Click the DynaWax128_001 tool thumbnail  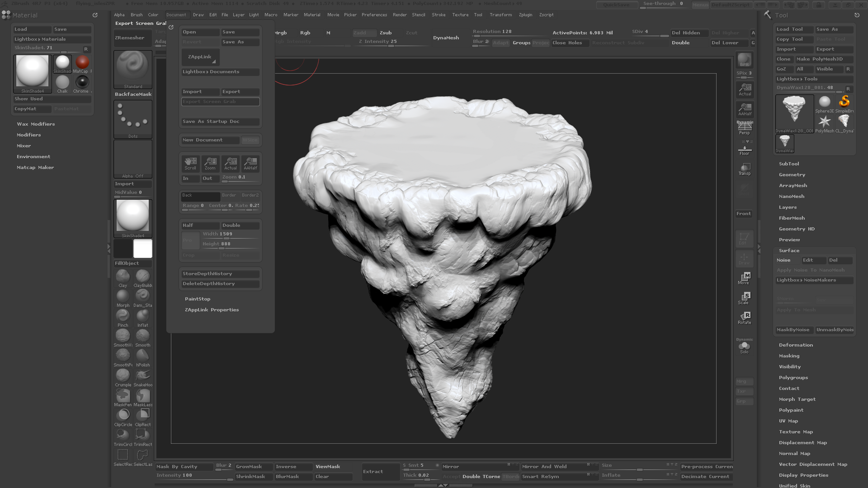pos(794,113)
